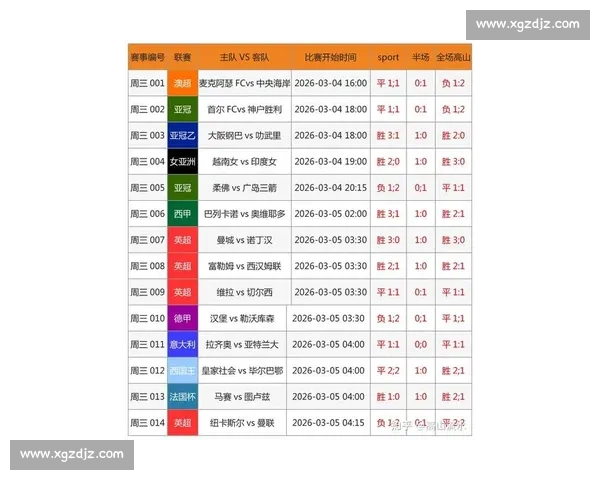Click the 西国王 league cell
The width and height of the screenshot is (600, 480).
183,371
